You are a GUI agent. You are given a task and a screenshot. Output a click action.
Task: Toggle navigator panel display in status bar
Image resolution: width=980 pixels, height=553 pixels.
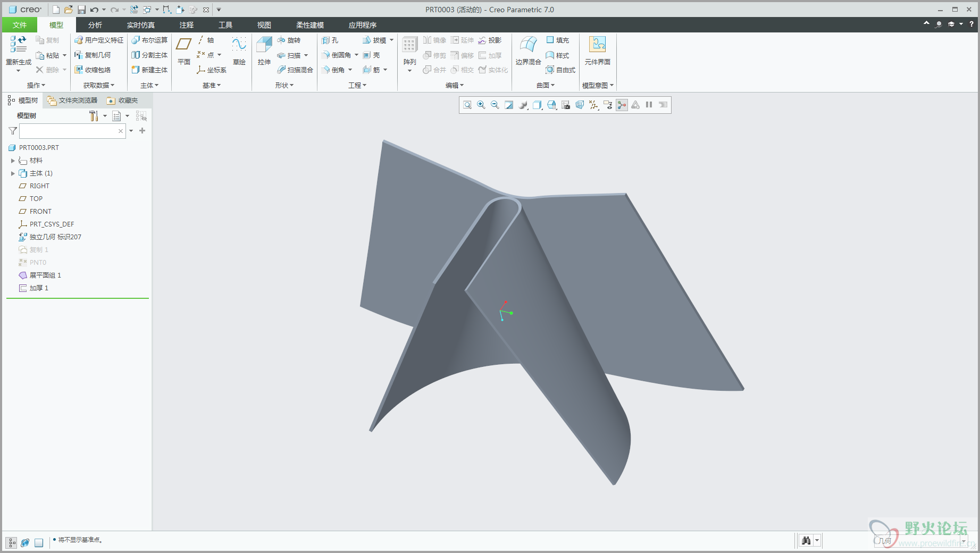coord(11,543)
